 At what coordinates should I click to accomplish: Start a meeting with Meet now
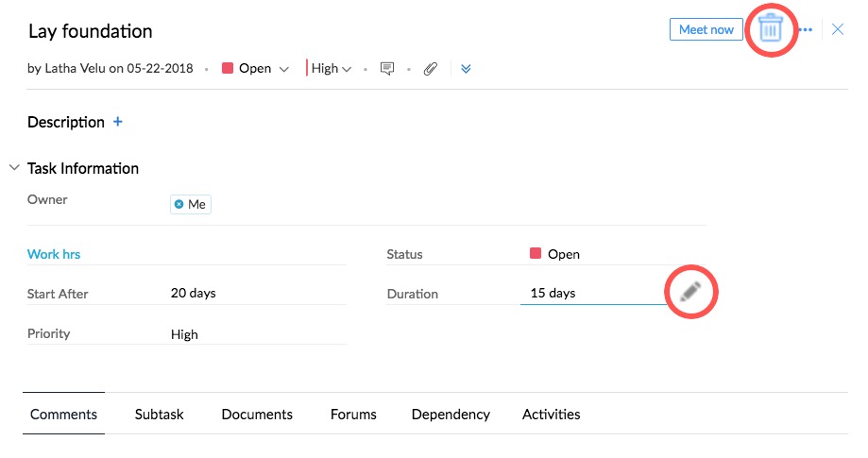tap(706, 29)
